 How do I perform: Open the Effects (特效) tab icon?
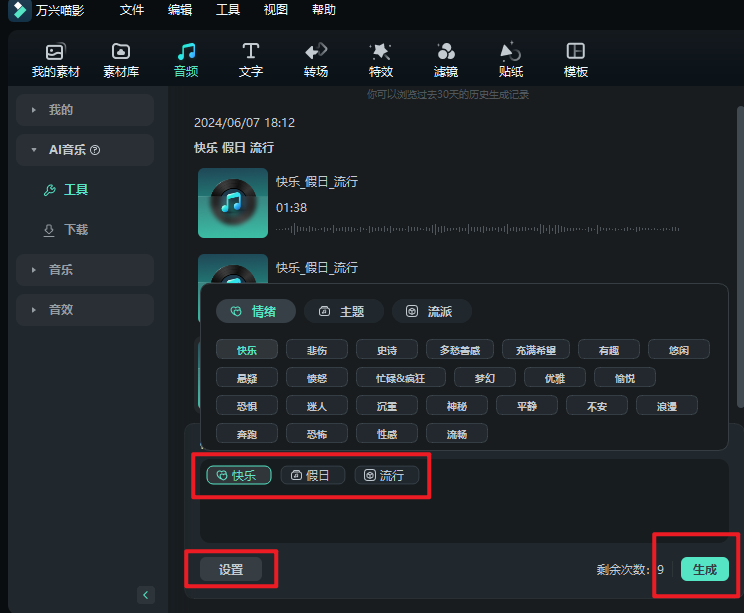click(x=381, y=51)
